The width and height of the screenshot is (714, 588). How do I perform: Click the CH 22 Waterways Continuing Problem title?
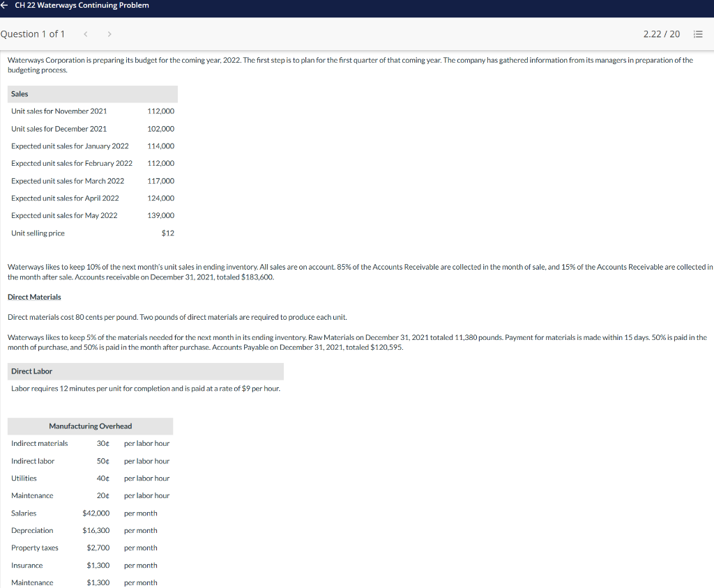82,5
